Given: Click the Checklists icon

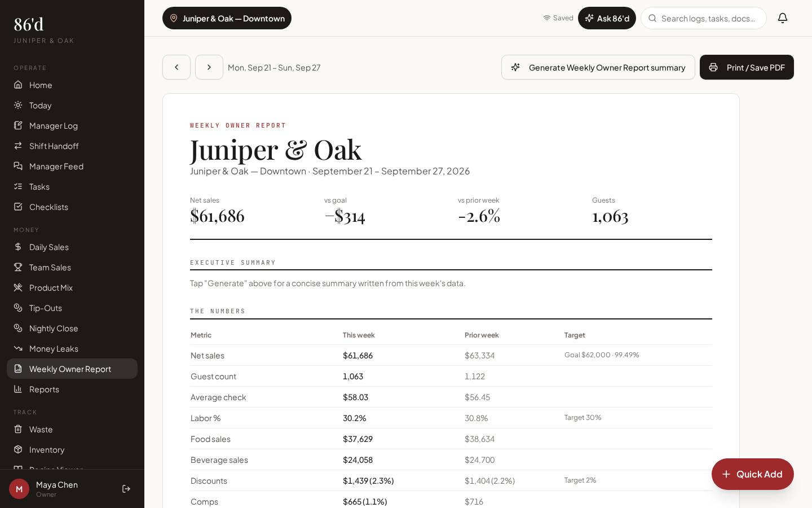Looking at the screenshot, I should coord(18,207).
